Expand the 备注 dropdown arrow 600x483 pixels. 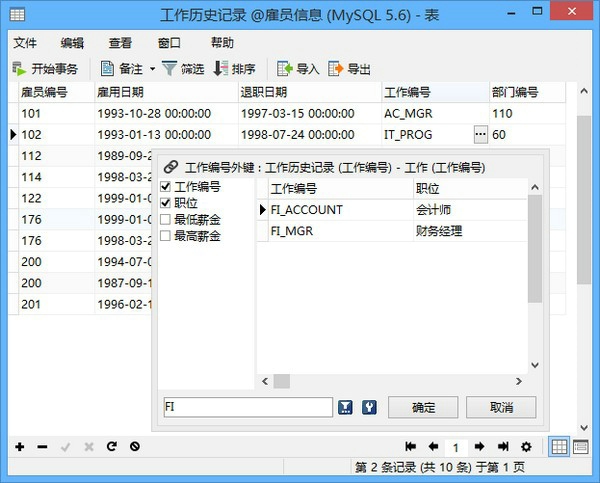click(x=152, y=69)
